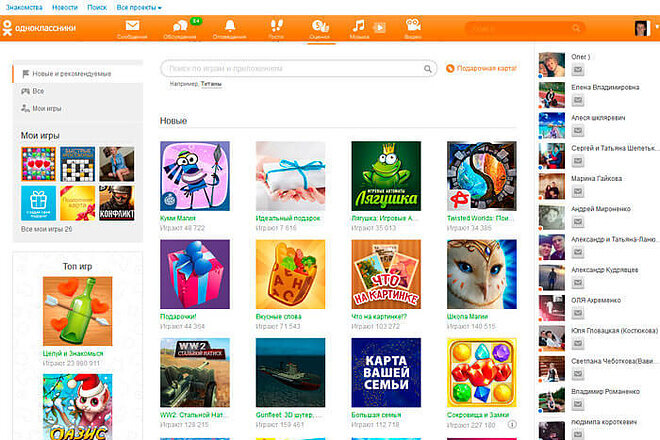The image size is (660, 440).
Task: Click the small video play icon beside Music
Action: pyautogui.click(x=379, y=28)
